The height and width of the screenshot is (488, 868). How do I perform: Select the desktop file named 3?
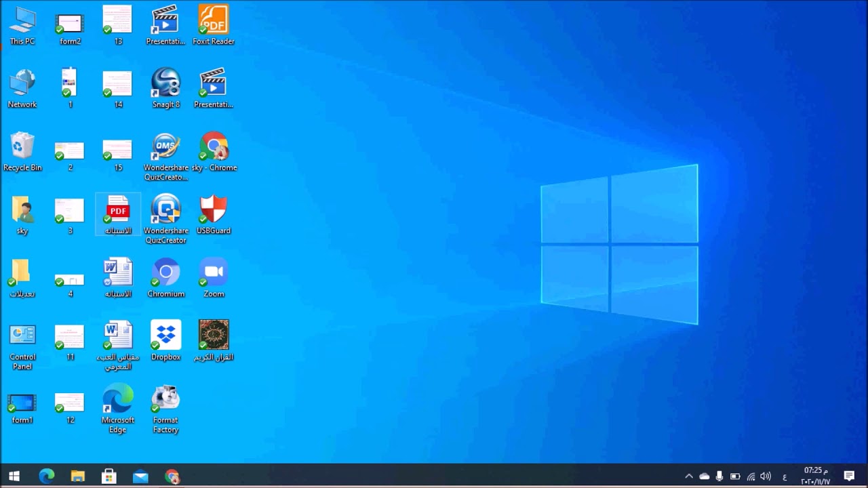pos(70,215)
